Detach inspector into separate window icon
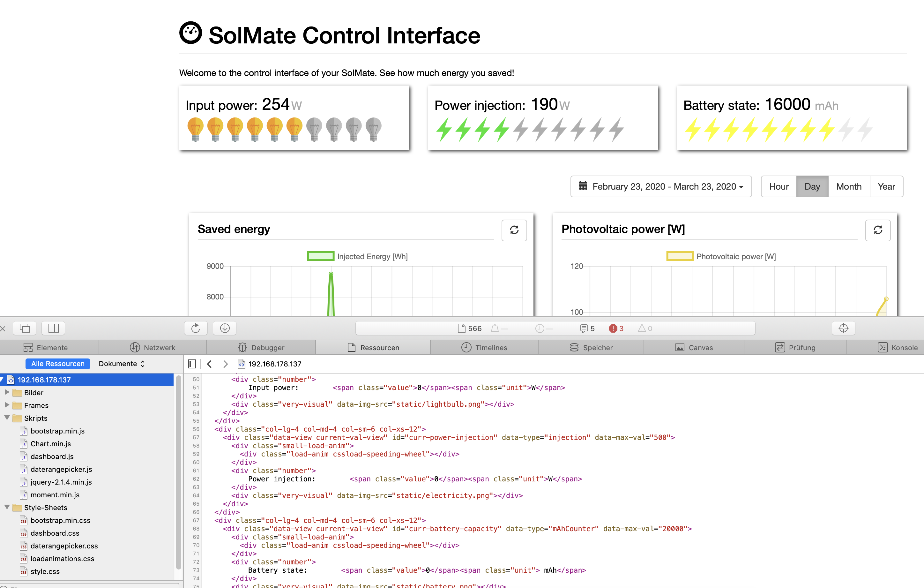Viewport: 924px width, 588px height. point(25,328)
